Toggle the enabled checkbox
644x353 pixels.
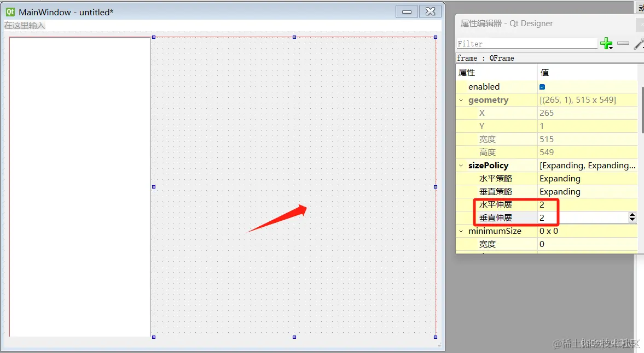pos(542,87)
